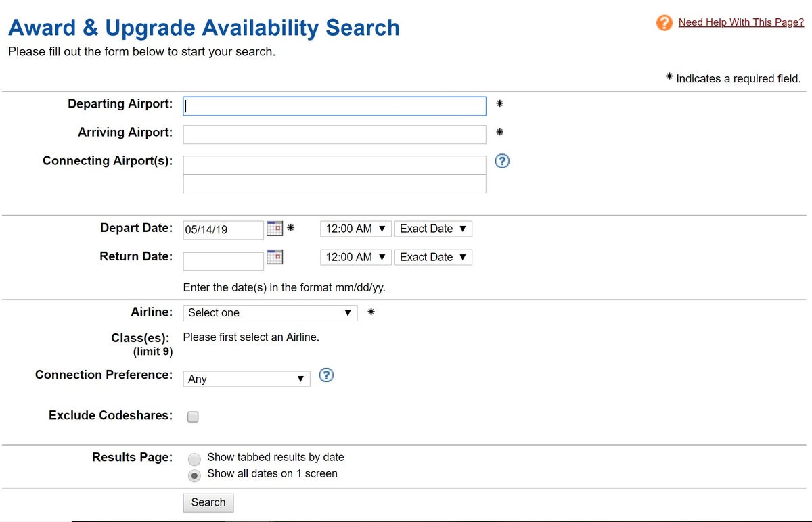The image size is (812, 522).
Task: Click the Connection Preference help icon
Action: (x=326, y=375)
